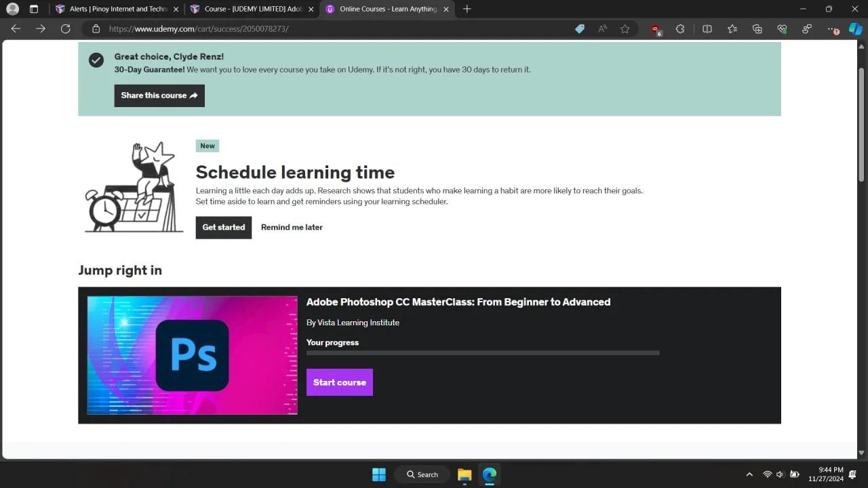Open the Favorites list icon

[x=732, y=29]
